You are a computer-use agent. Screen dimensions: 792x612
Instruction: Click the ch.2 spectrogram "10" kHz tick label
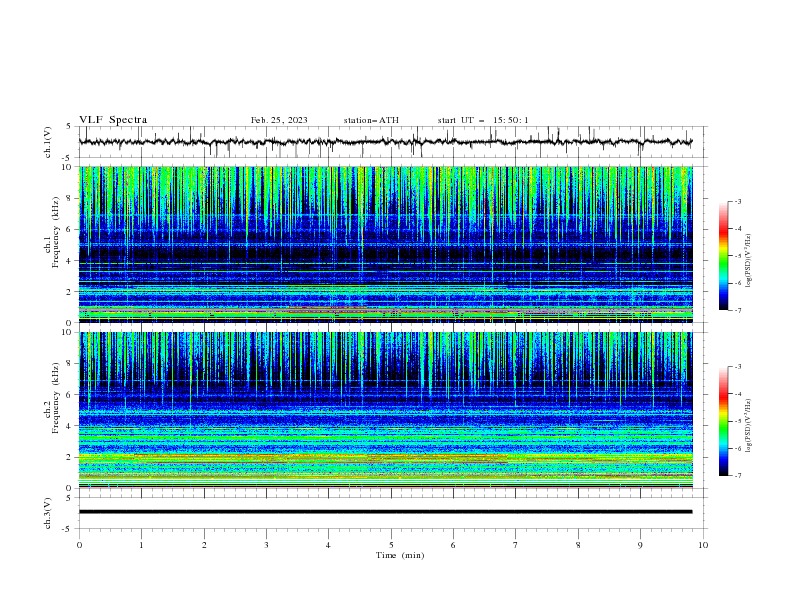tap(69, 332)
